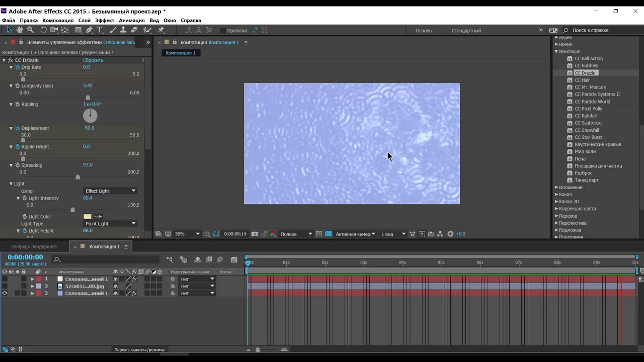Toggle transparency grid in viewer
644x362 pixels.
[x=328, y=234]
